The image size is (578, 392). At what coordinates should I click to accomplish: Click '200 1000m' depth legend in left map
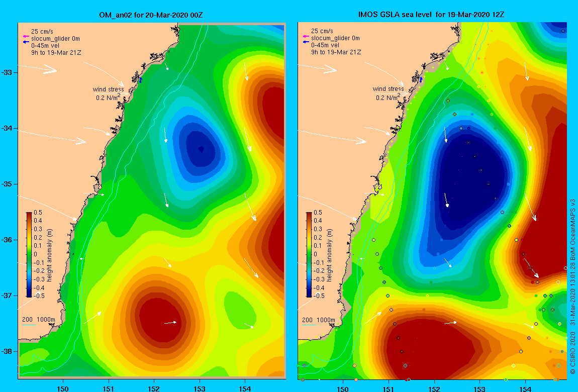(x=39, y=320)
